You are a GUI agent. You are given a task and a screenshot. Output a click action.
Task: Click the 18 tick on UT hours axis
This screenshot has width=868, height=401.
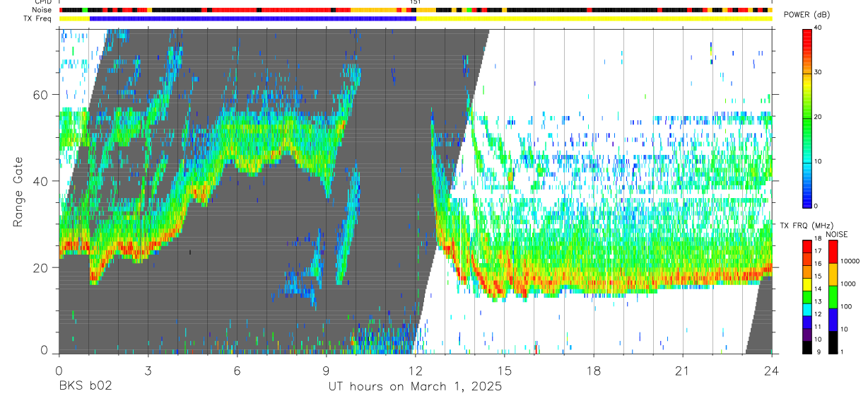click(594, 371)
